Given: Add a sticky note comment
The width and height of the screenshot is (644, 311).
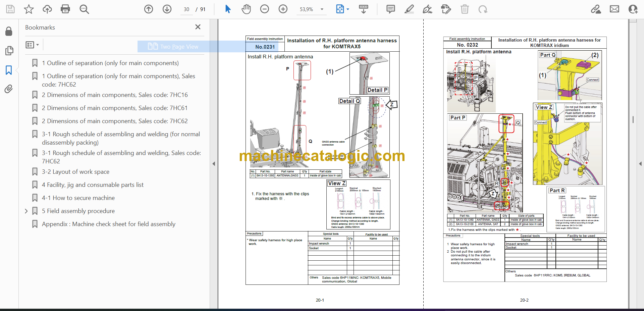Looking at the screenshot, I should pos(391,9).
